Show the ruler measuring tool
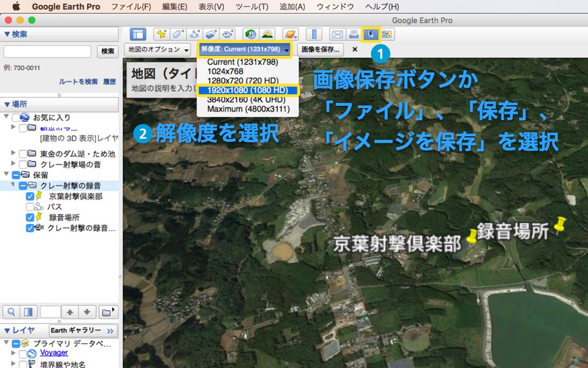The image size is (588, 368). coord(314,34)
